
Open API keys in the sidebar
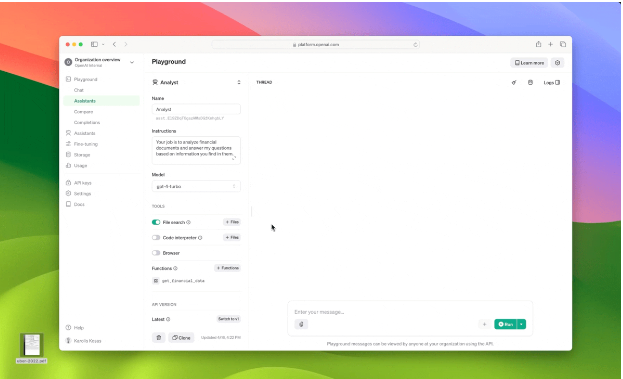pyautogui.click(x=83, y=183)
